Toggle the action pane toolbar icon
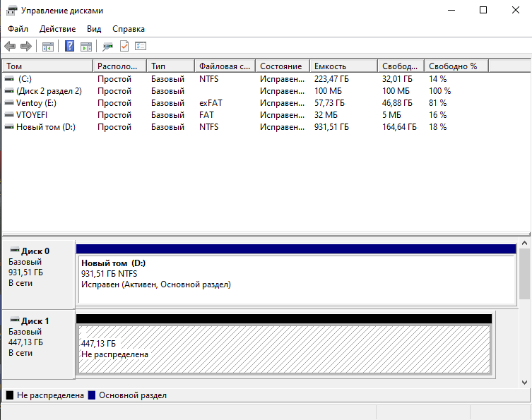The image size is (532, 420). pyautogui.click(x=85, y=47)
